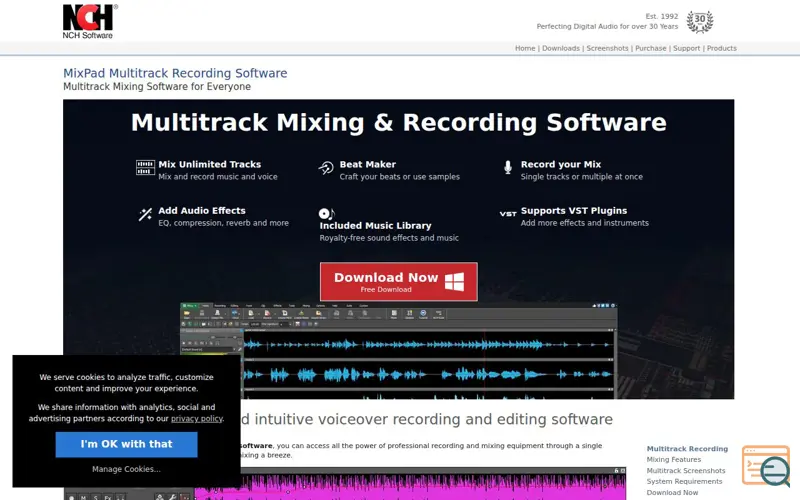Click 'Mix and record music and voice' text
Viewport: 800px width, 500px height.
click(218, 177)
